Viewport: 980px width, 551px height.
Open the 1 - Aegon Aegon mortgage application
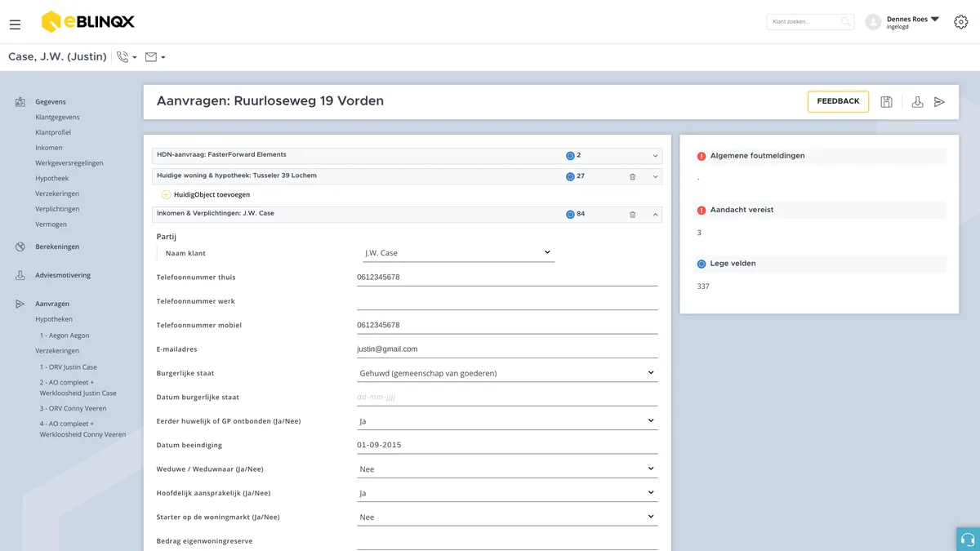tap(65, 335)
